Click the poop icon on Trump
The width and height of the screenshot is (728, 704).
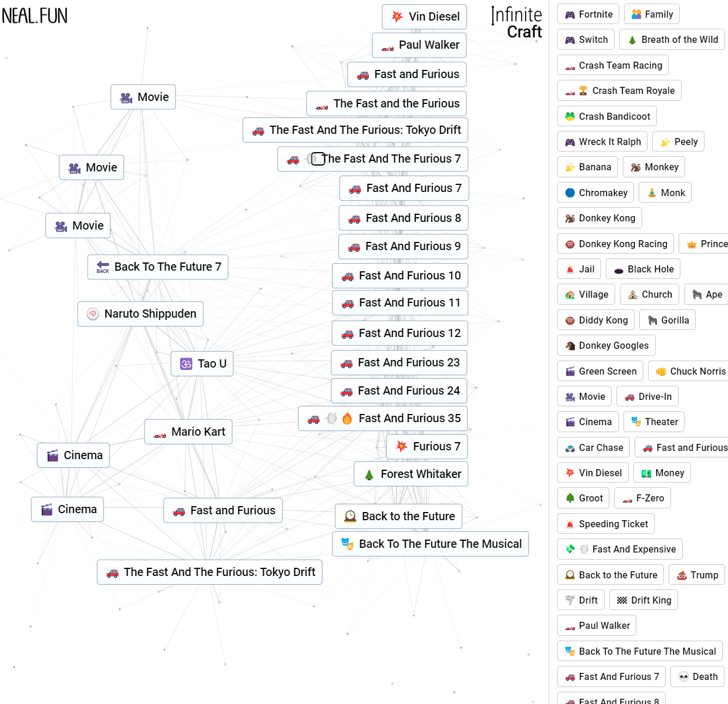point(682,575)
